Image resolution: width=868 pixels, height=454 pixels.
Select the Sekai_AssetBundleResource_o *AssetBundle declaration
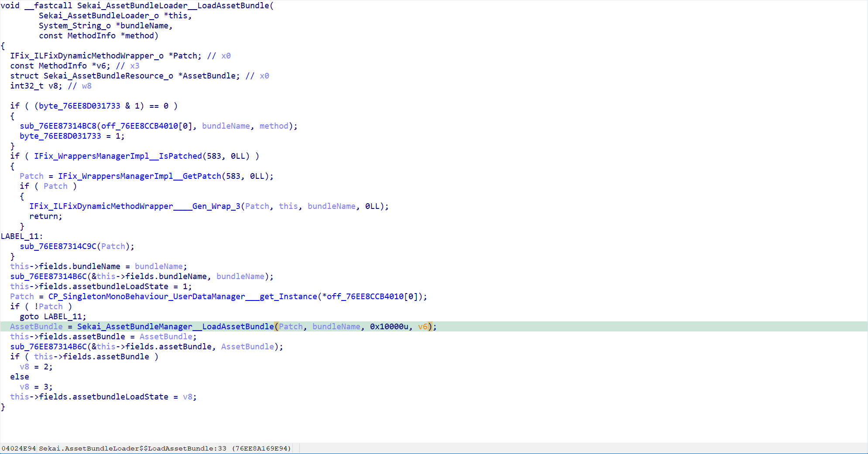tap(125, 76)
